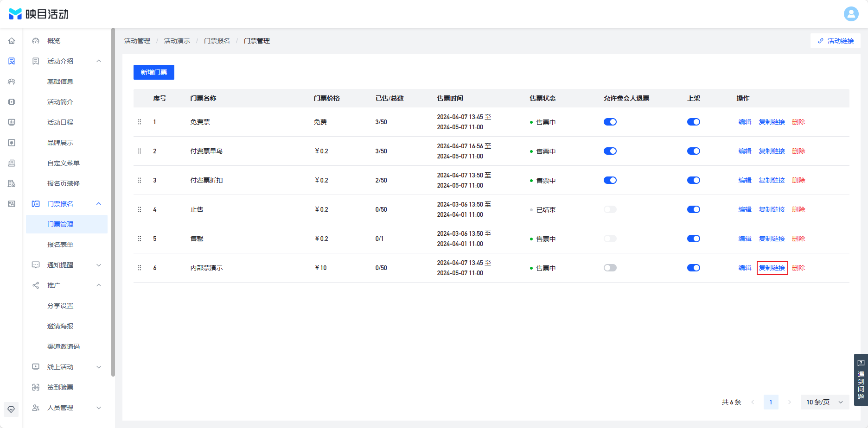Screen dimensions: 868x428
Task: Click the 人员管理 people icon
Action: point(36,408)
